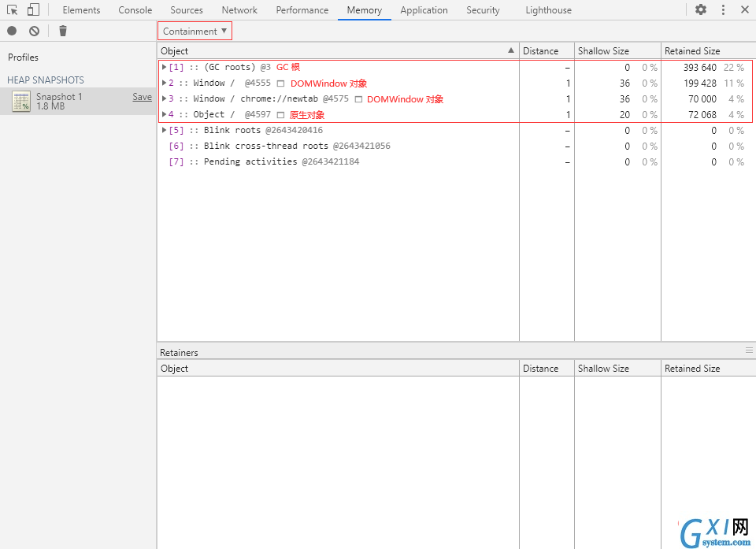This screenshot has width=756, height=549.
Task: Click the window icon beside @4597
Action: point(280,115)
